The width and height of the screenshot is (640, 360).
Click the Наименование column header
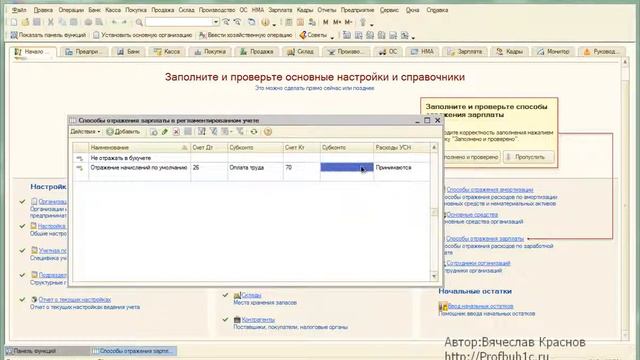point(139,147)
